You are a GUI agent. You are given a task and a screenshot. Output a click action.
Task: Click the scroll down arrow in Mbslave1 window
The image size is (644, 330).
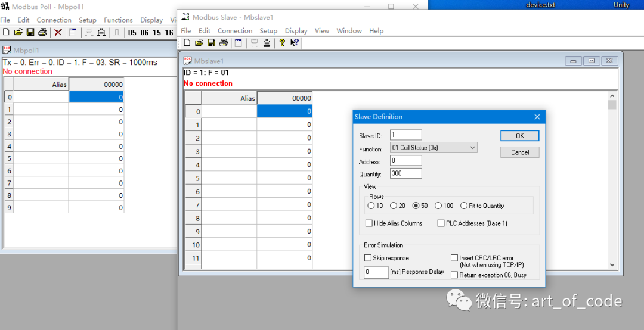point(612,265)
